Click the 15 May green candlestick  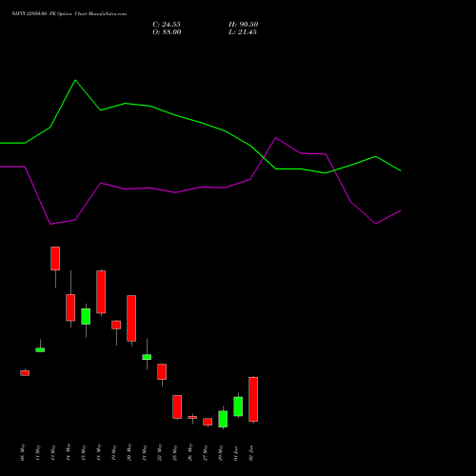tap(86, 316)
